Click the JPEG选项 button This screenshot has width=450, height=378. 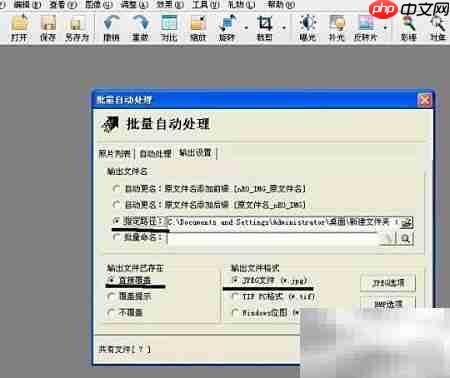point(388,284)
